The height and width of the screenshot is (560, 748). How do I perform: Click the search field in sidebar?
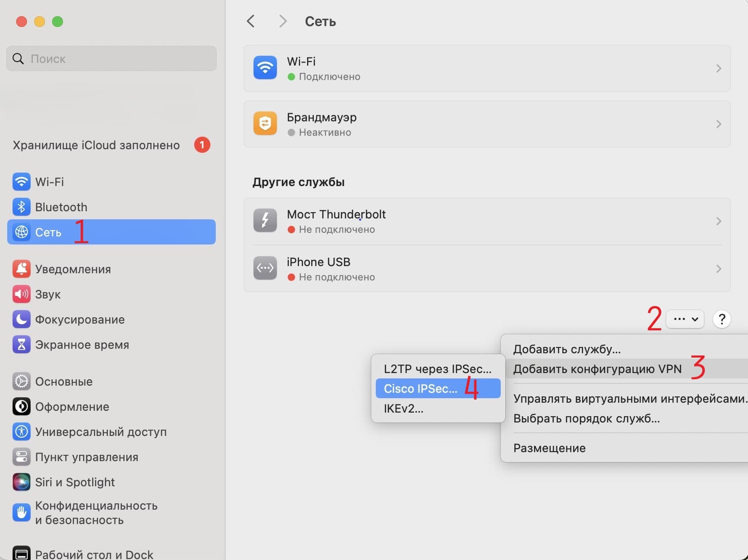[111, 59]
